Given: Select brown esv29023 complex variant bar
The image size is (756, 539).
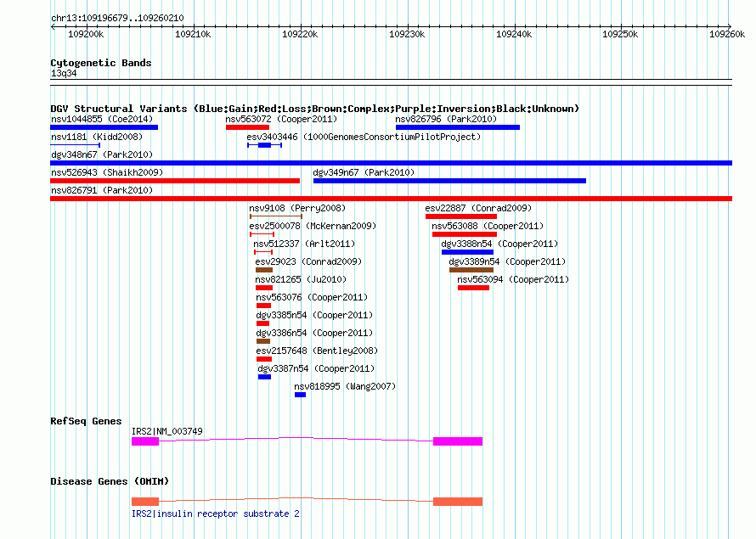Looking at the screenshot, I should point(264,270).
